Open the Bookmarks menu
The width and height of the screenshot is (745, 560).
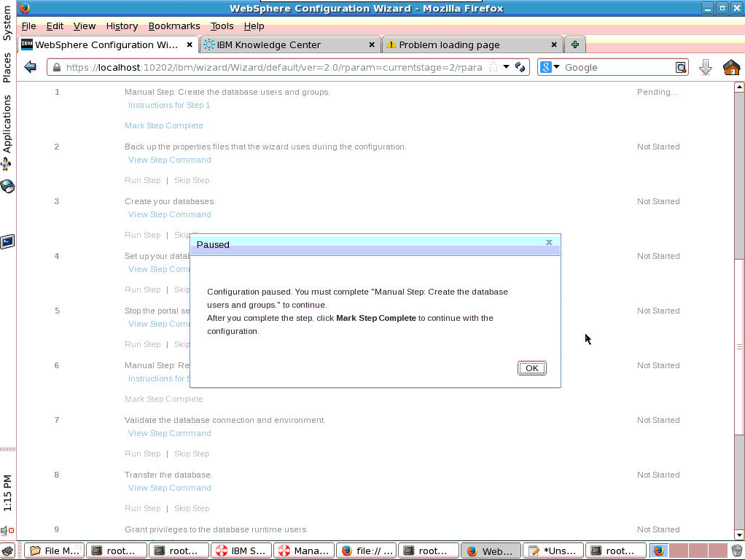pos(174,26)
